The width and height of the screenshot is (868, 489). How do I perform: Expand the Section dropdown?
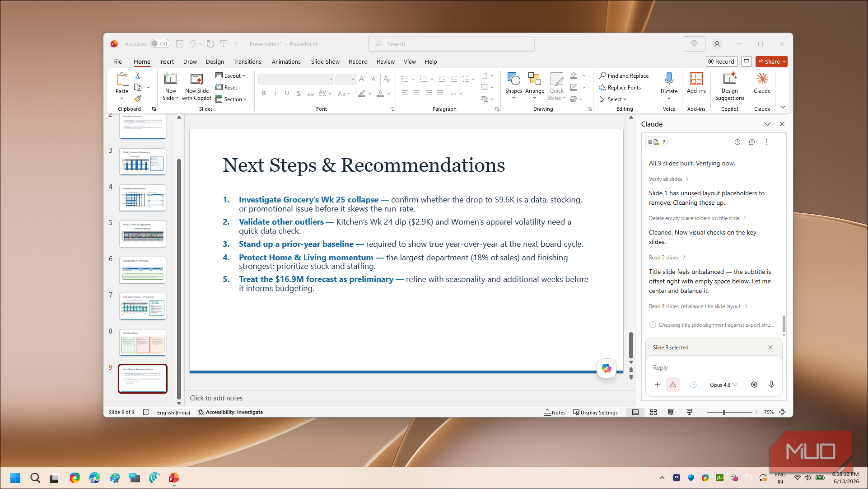(x=231, y=99)
